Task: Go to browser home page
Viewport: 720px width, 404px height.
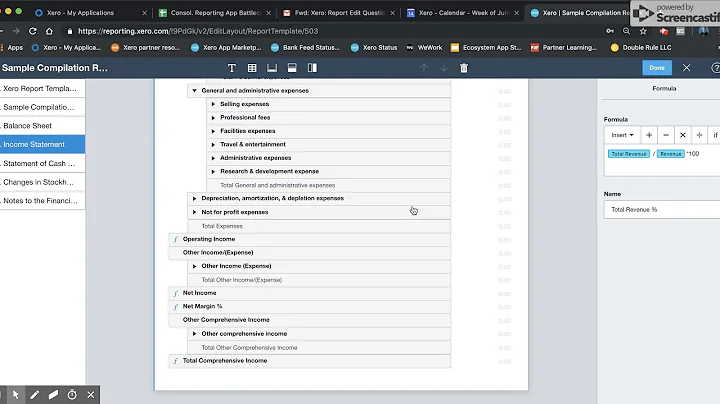Action: [x=49, y=31]
